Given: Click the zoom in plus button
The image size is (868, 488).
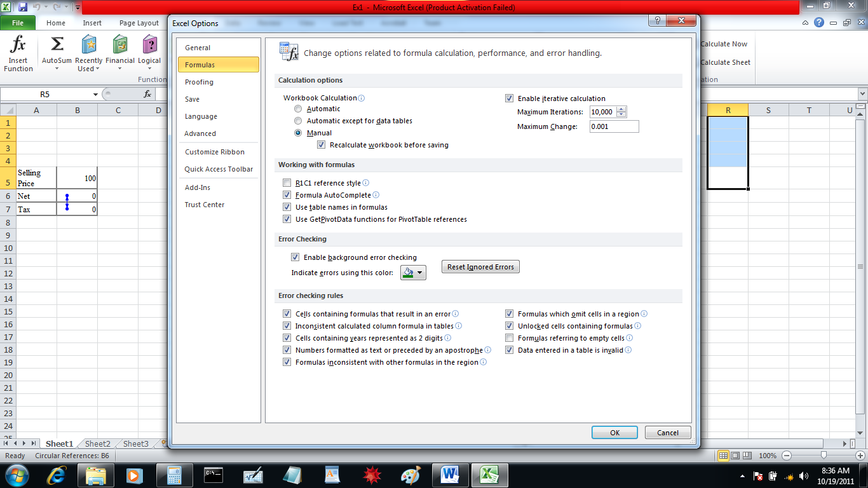Looking at the screenshot, I should point(860,456).
